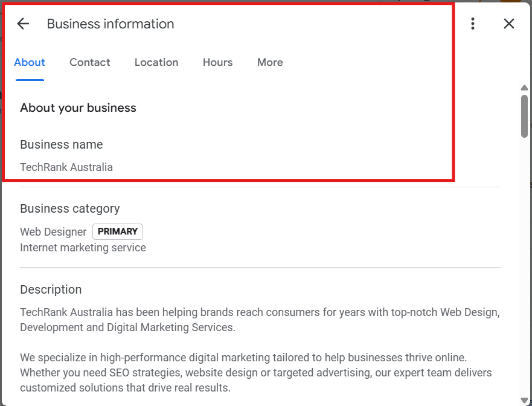Open the More tab

coord(270,62)
